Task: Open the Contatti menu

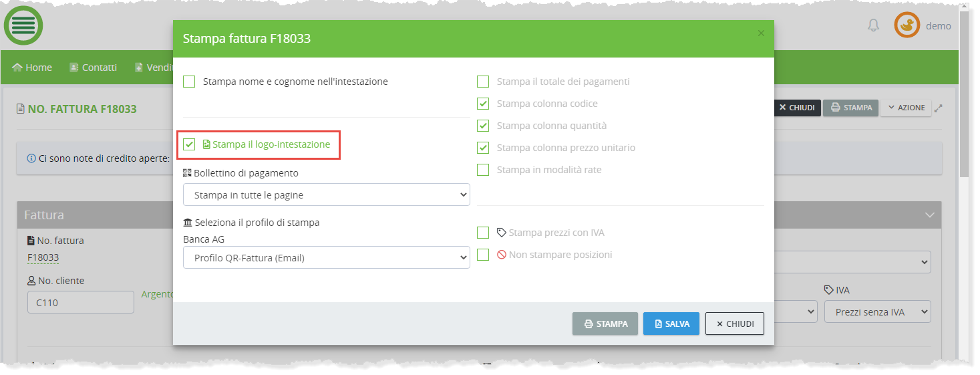Action: (93, 68)
